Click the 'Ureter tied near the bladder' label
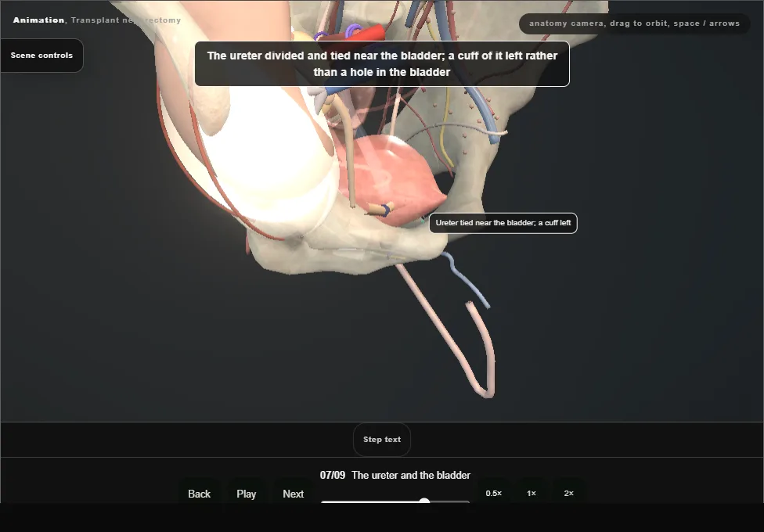Image resolution: width=764 pixels, height=532 pixels. tap(503, 223)
